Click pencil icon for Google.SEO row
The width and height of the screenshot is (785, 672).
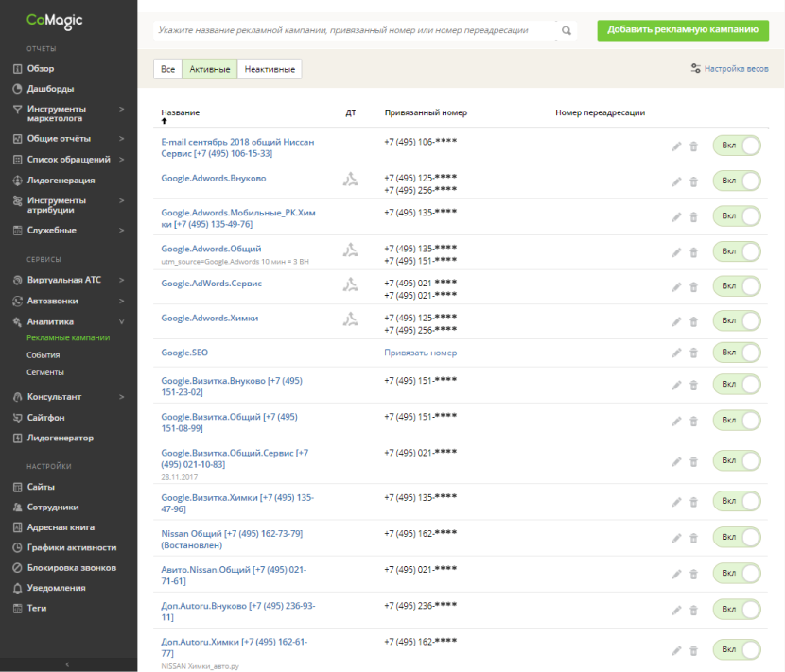pyautogui.click(x=676, y=353)
